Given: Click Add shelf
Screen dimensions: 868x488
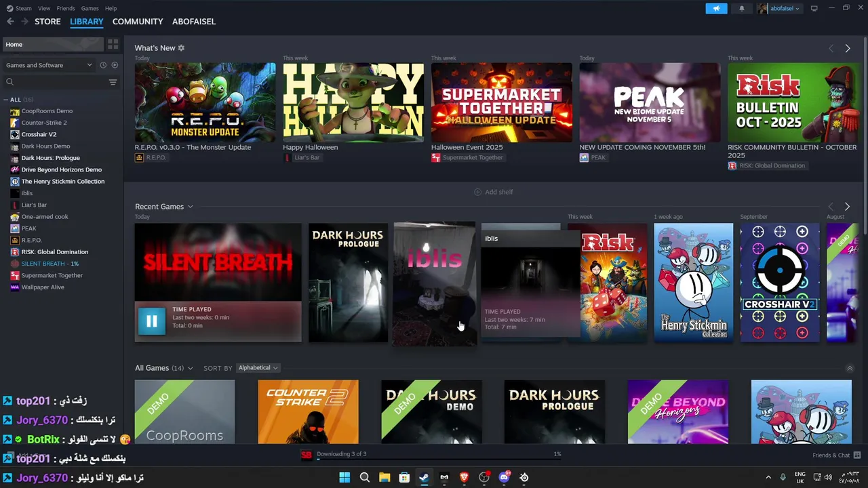Looking at the screenshot, I should click(493, 192).
